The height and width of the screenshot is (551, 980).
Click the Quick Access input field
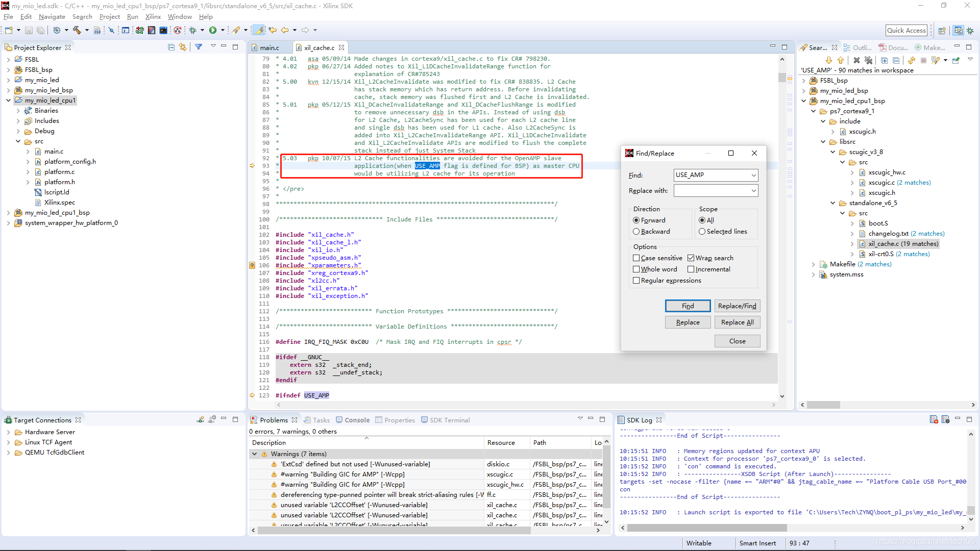click(906, 31)
